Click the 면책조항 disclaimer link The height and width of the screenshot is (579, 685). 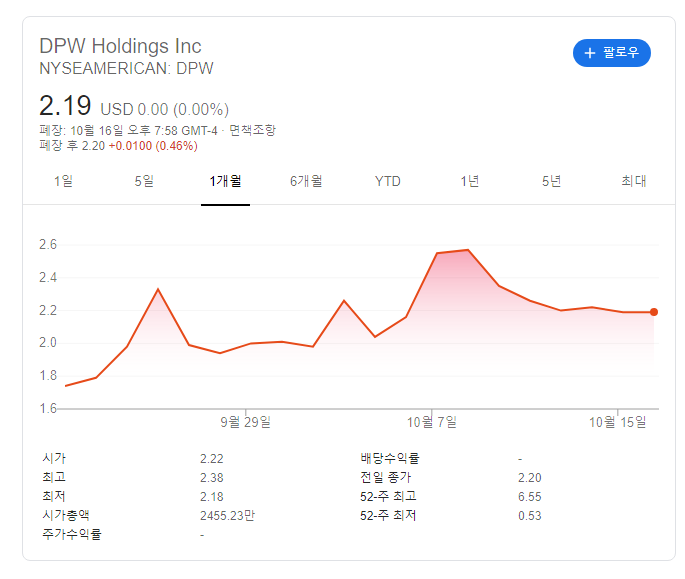click(253, 130)
